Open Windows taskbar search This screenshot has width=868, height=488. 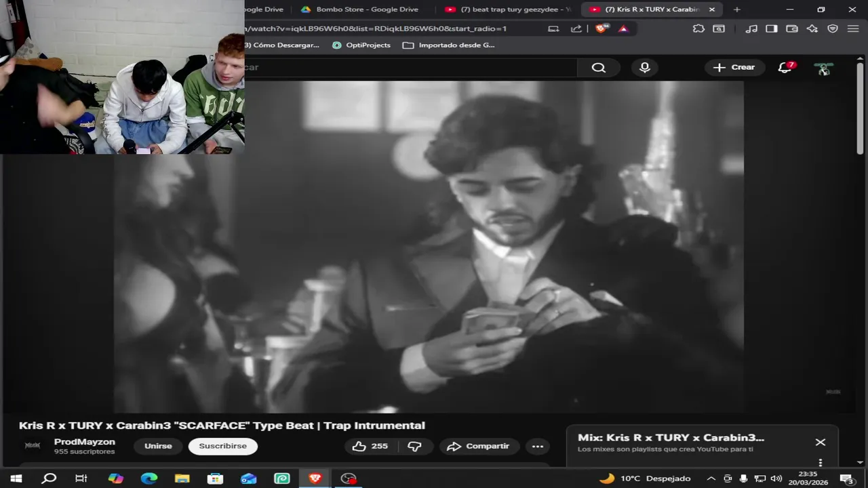coord(49,479)
